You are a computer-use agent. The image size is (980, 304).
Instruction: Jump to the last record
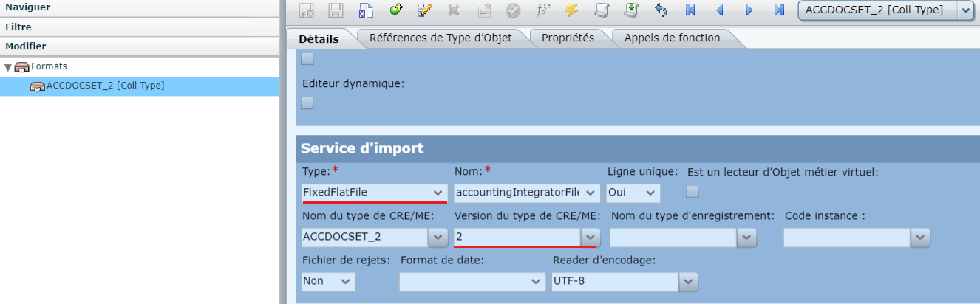point(778,10)
